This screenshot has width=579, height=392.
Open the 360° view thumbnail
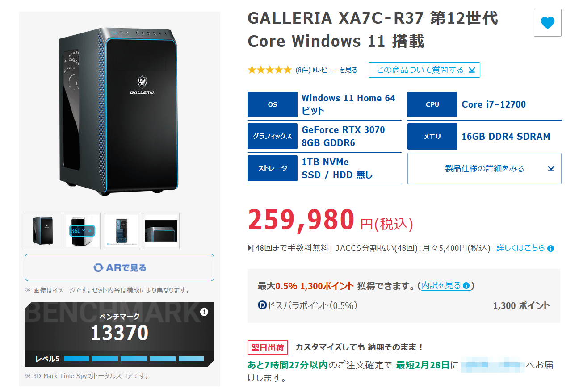[82, 231]
